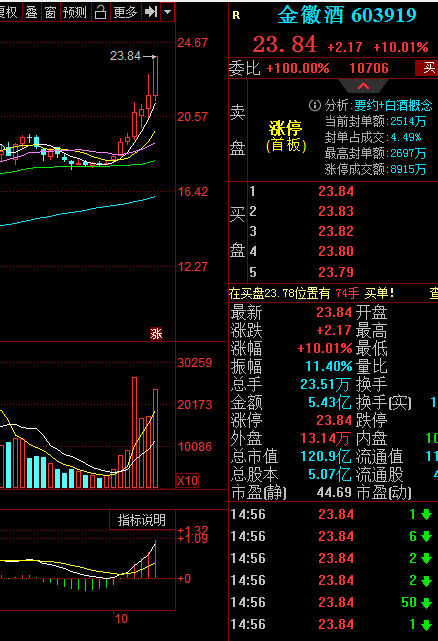This screenshot has width=438, height=641.
Task: Click the 复权 adjustment button
Action: click(x=9, y=12)
